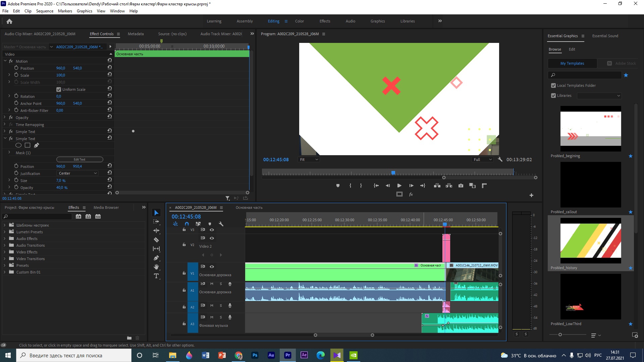Reset Position parameter in Motion
The height and width of the screenshot is (362, 644).
coord(110,68)
